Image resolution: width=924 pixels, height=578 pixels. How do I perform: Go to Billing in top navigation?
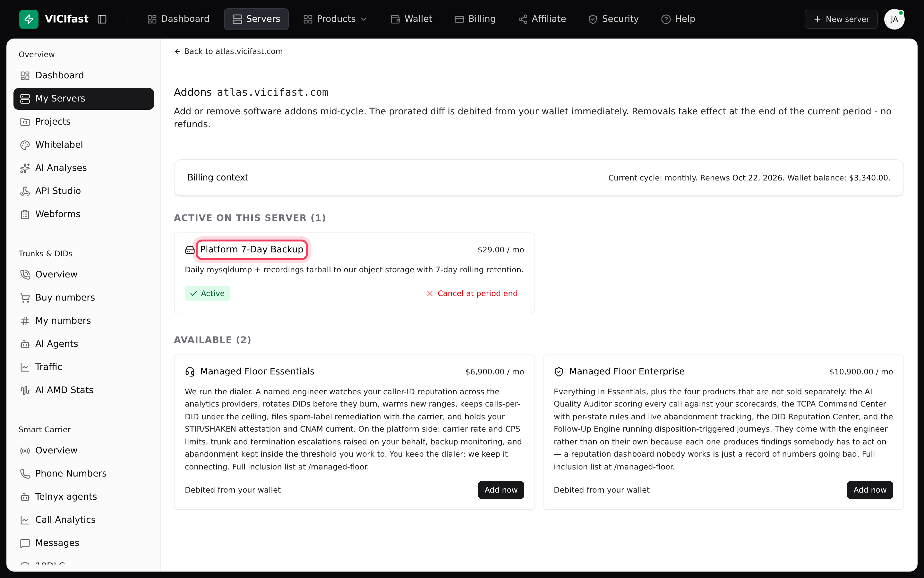pos(475,19)
